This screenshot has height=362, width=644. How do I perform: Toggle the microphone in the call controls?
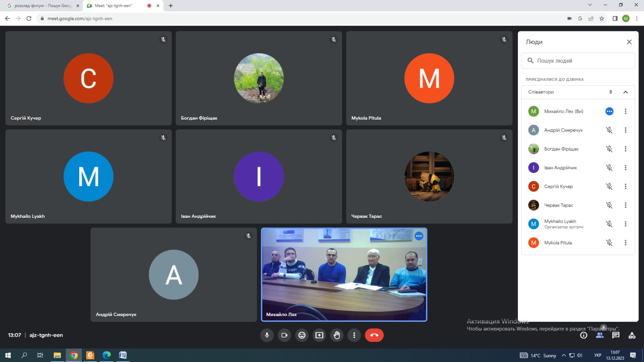(267, 335)
